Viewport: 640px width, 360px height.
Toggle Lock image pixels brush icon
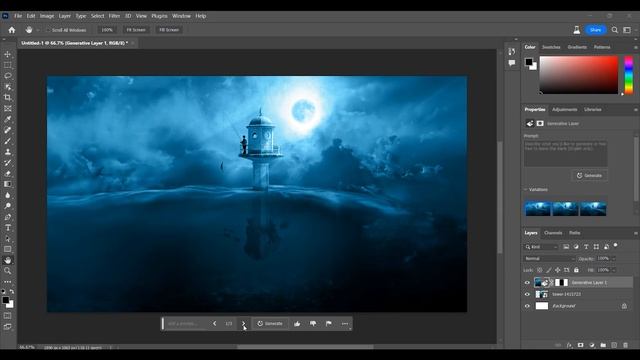(x=549, y=270)
